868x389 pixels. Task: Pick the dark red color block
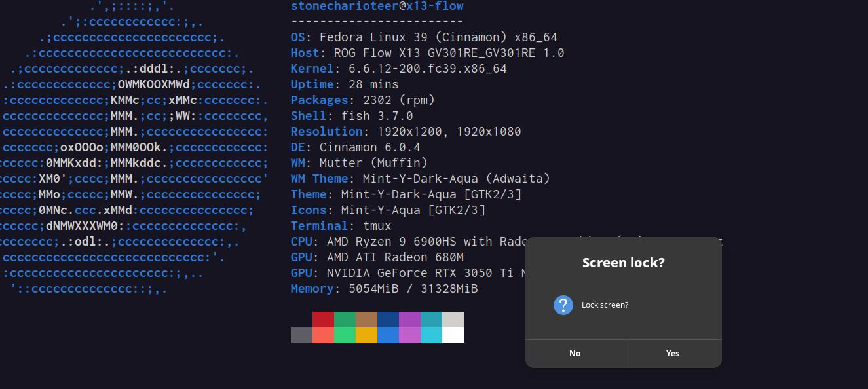(x=323, y=320)
